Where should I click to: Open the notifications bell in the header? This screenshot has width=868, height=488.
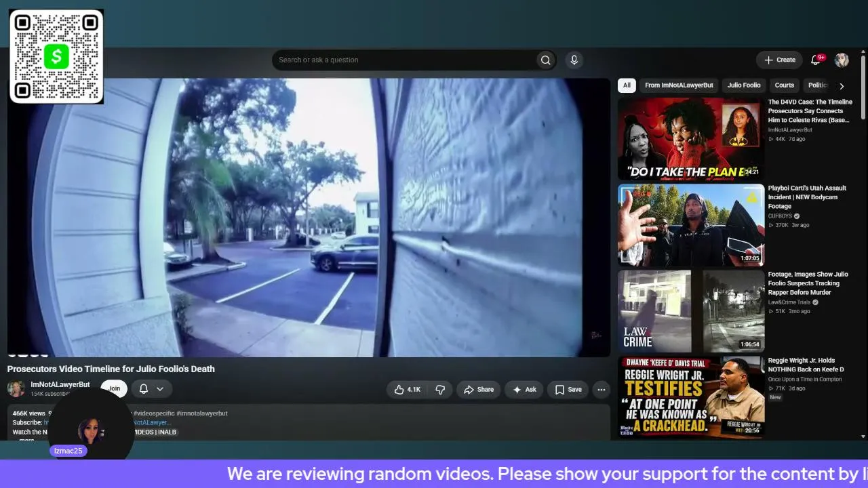point(816,60)
